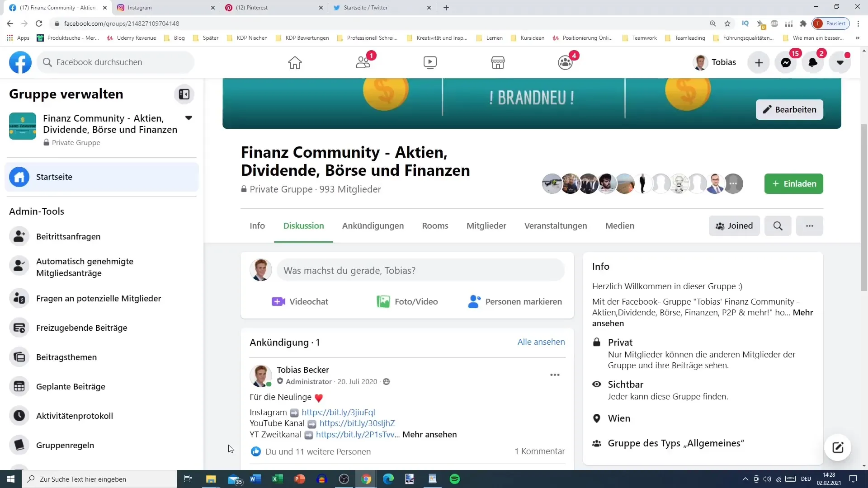Click Bearbeiten on the cover photo
The width and height of the screenshot is (868, 488).
(789, 109)
